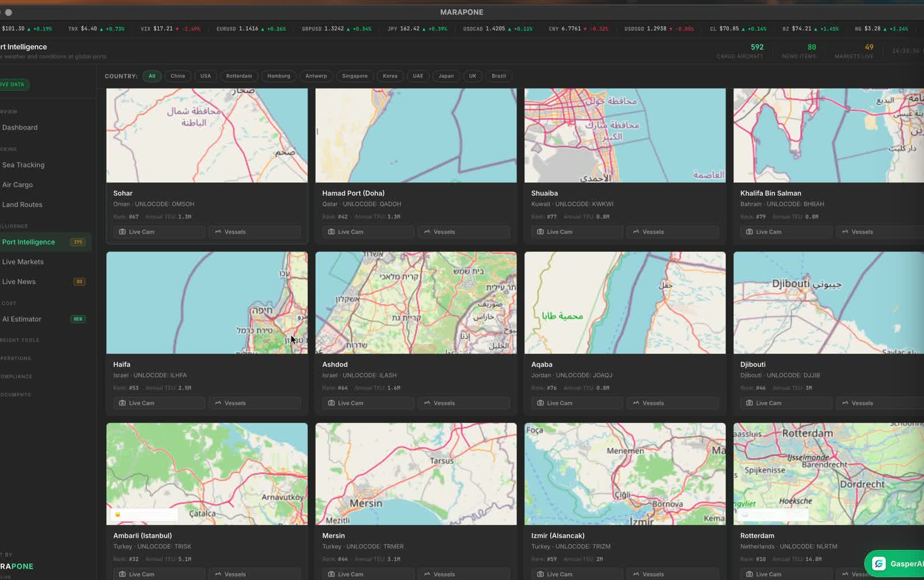This screenshot has height=580, width=924.
Task: Open Live Cam for Haifa port
Action: point(159,403)
